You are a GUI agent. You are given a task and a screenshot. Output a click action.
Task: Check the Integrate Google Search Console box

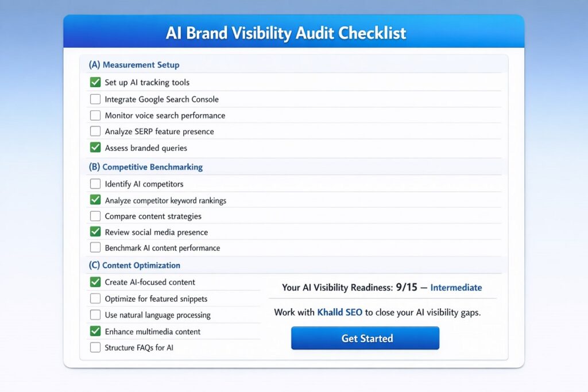click(95, 99)
